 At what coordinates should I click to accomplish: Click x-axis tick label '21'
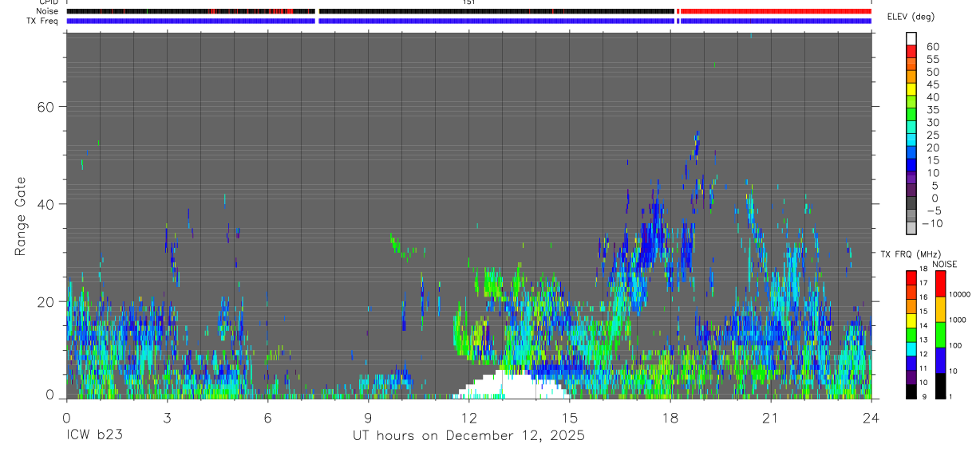tap(770, 418)
